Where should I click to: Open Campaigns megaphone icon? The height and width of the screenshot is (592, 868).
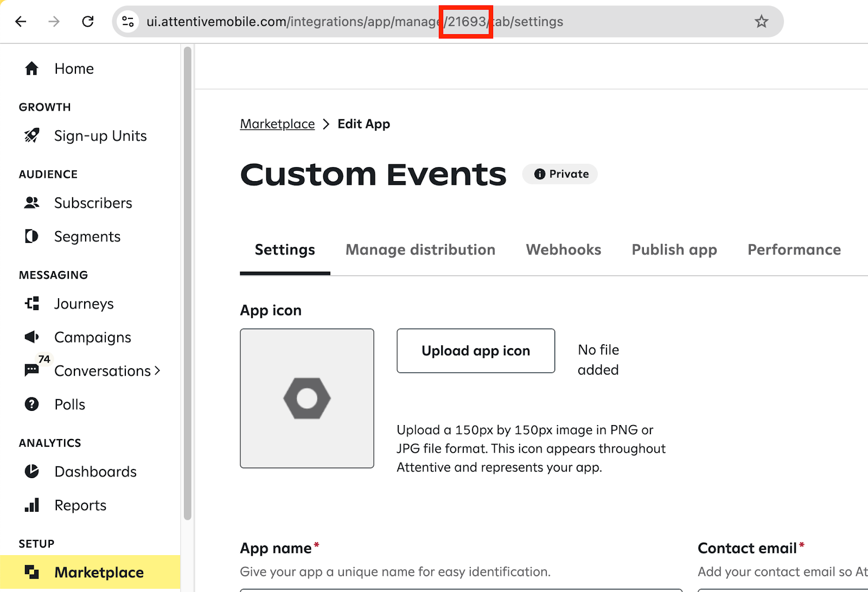[x=31, y=337]
